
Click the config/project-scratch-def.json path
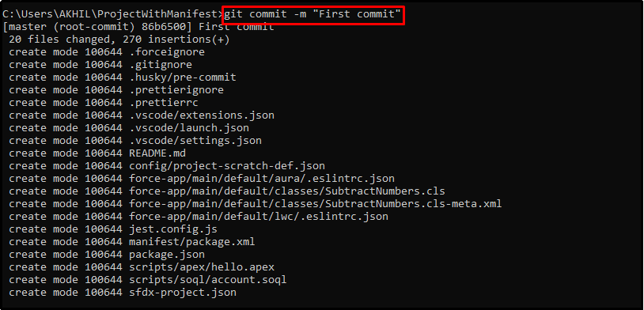point(227,166)
